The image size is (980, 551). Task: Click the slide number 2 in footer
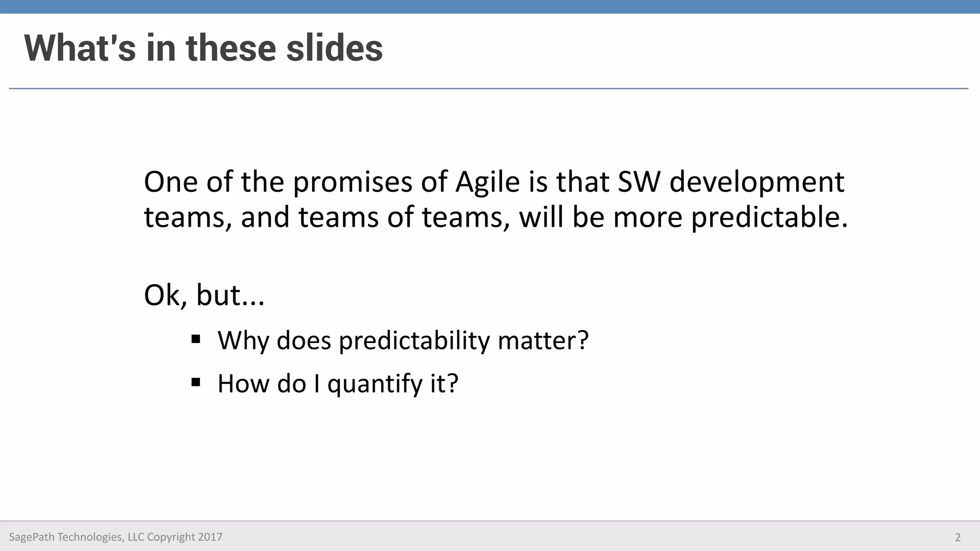[x=958, y=537]
